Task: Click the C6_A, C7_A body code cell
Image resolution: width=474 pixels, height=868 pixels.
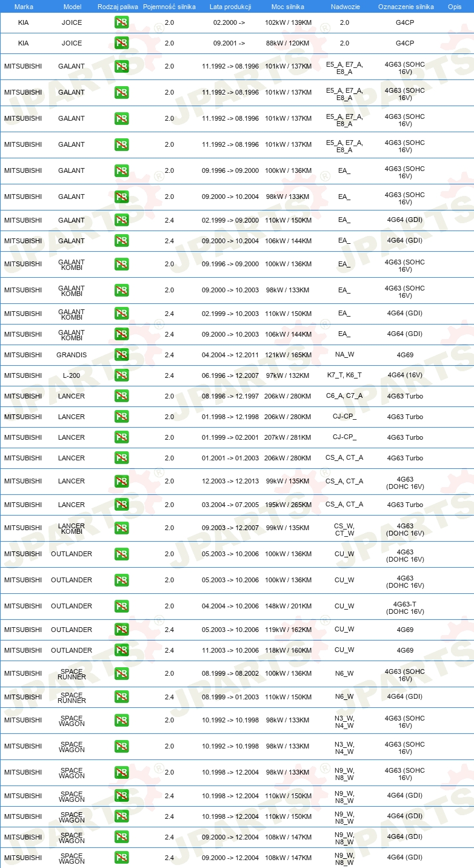Action: pyautogui.click(x=344, y=396)
